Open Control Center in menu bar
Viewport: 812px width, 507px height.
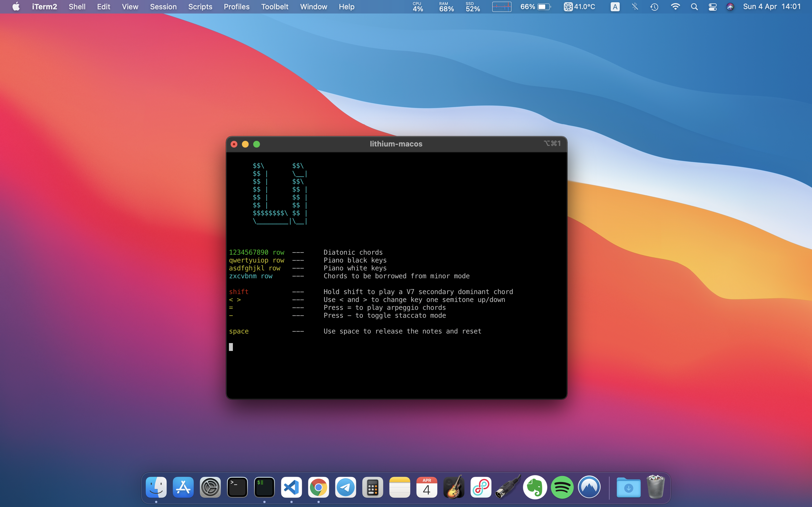point(712,7)
